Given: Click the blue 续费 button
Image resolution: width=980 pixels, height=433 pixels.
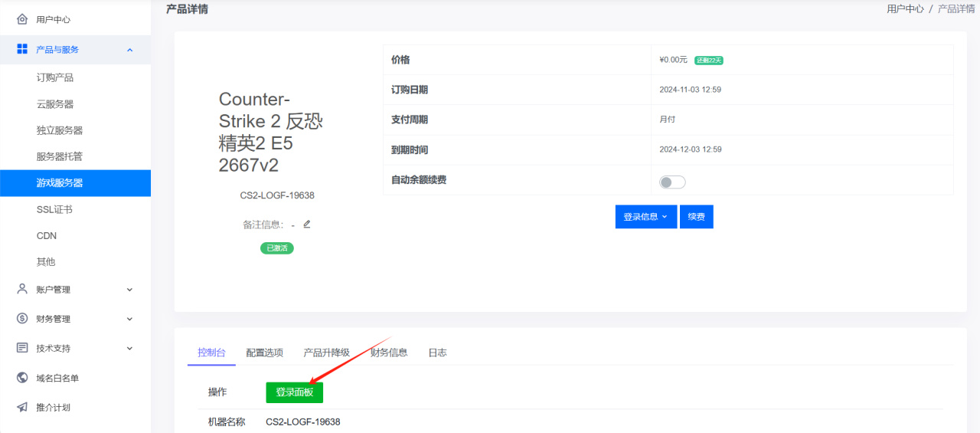Looking at the screenshot, I should coord(697,217).
